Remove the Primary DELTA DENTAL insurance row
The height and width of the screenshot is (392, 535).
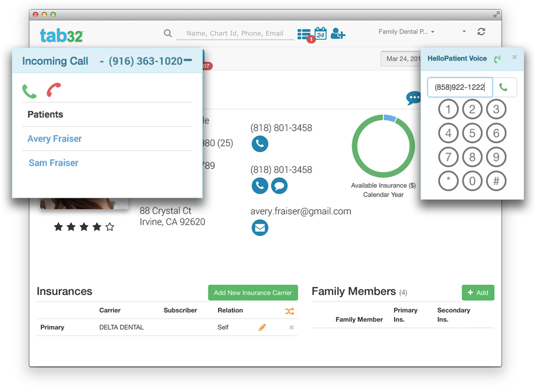pos(292,328)
